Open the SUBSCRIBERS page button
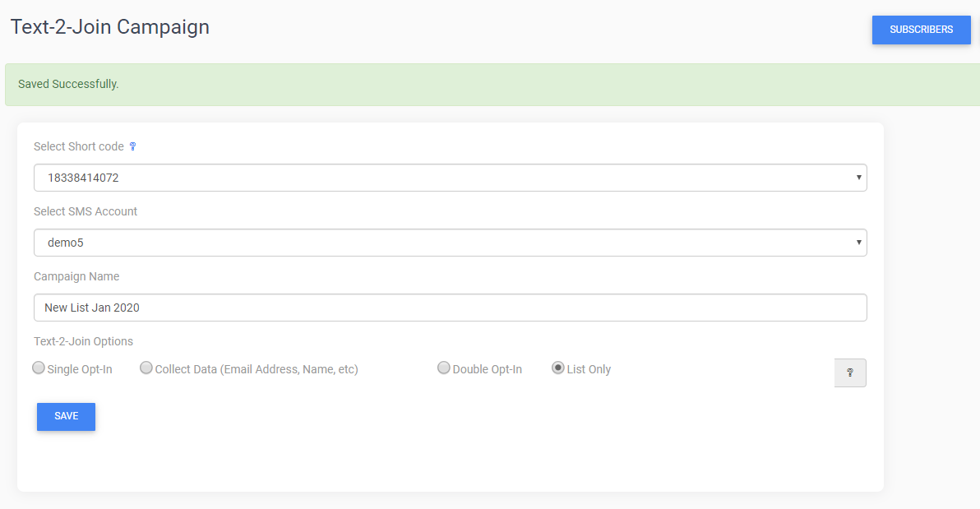 pyautogui.click(x=921, y=30)
